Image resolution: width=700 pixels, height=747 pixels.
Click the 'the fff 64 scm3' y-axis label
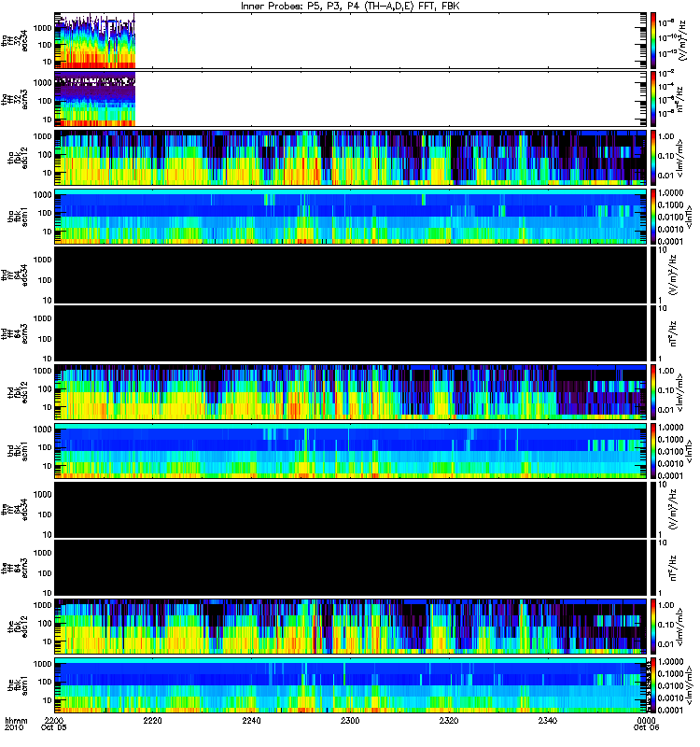click(14, 568)
